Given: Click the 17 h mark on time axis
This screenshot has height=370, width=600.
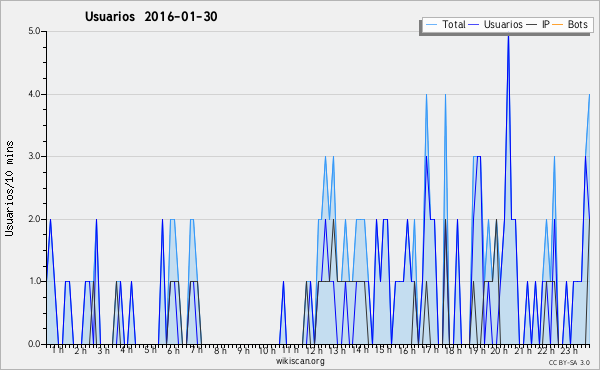Looking at the screenshot, I should point(431,350).
